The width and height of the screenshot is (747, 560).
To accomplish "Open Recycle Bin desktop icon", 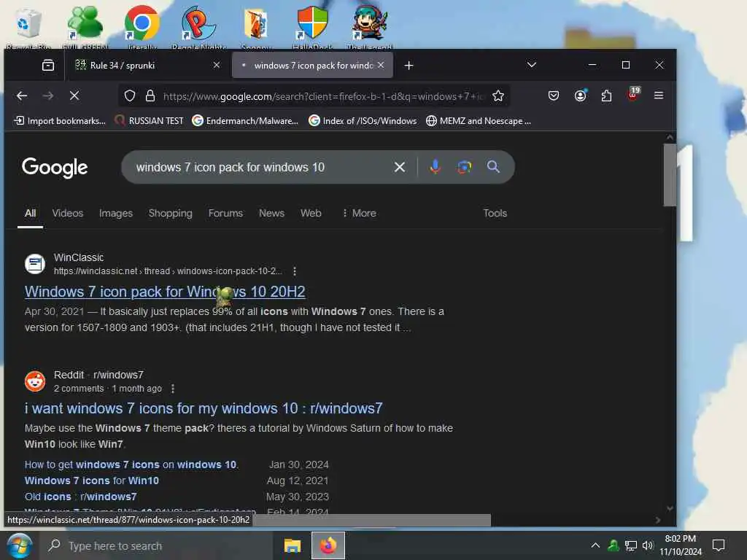I will [28, 28].
